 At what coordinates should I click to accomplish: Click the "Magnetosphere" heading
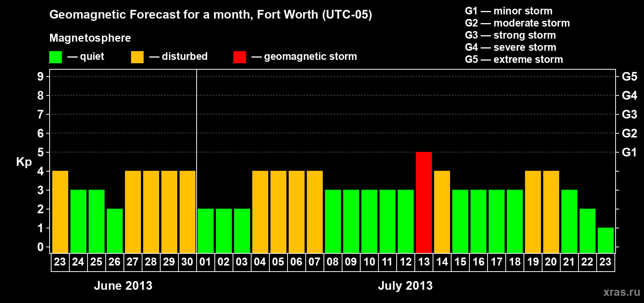[x=90, y=38]
